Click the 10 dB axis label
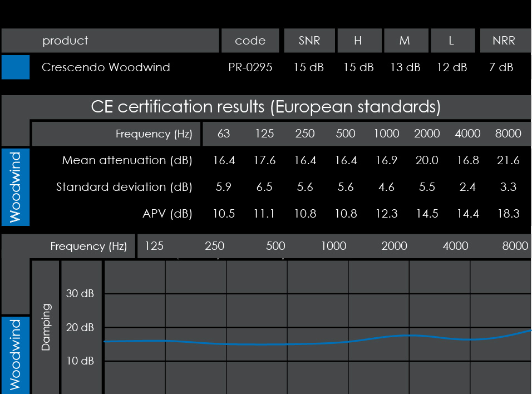The width and height of the screenshot is (532, 394). point(80,361)
